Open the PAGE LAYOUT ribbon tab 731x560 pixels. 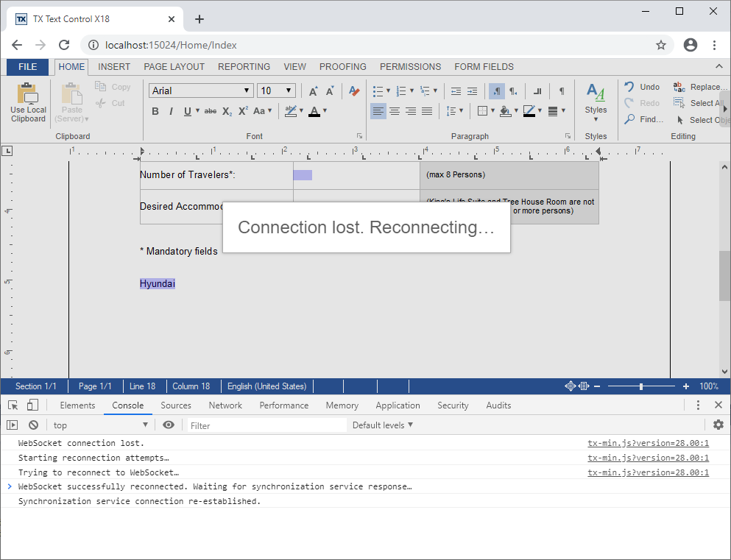coord(174,66)
